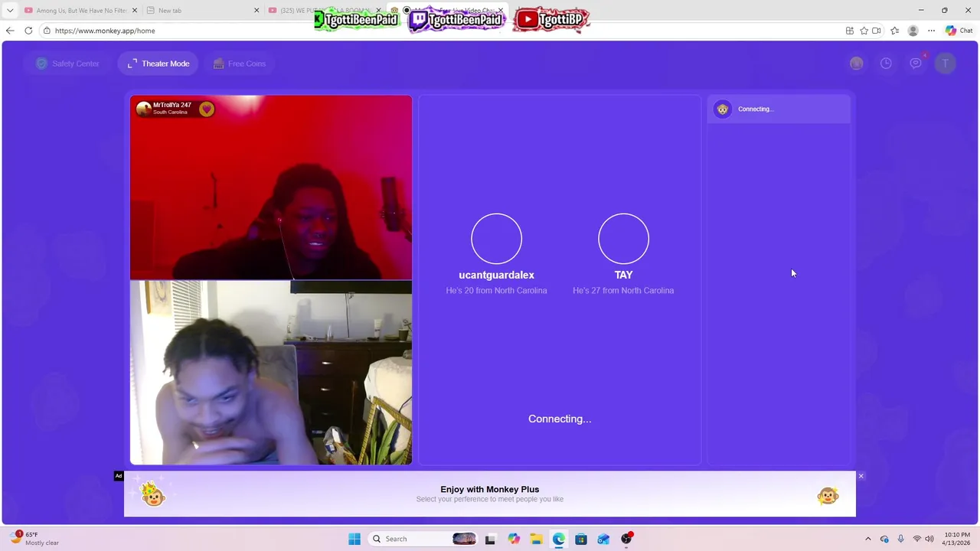Image resolution: width=980 pixels, height=551 pixels.
Task: Click "He's 20 from North Carolina" text
Action: (496, 291)
